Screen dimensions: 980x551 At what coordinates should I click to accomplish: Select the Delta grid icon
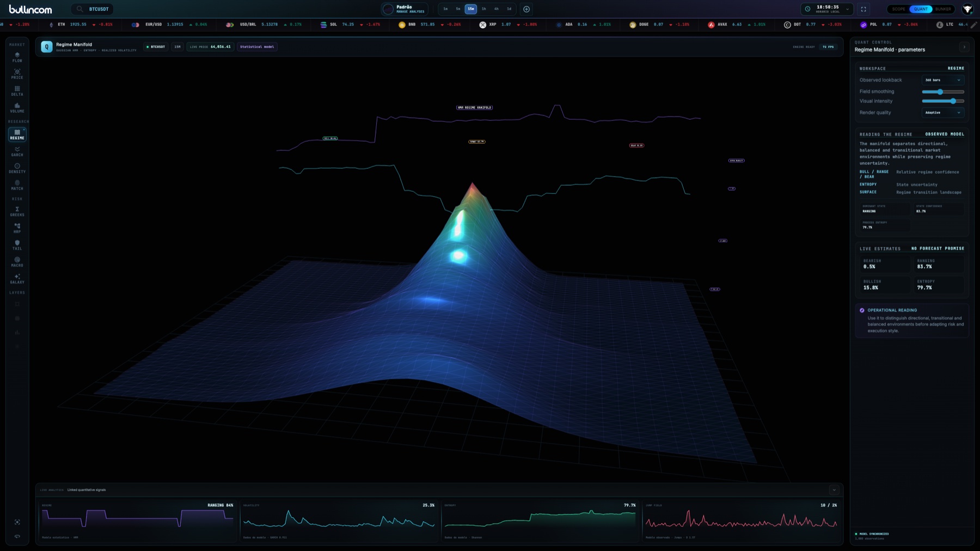(x=17, y=90)
